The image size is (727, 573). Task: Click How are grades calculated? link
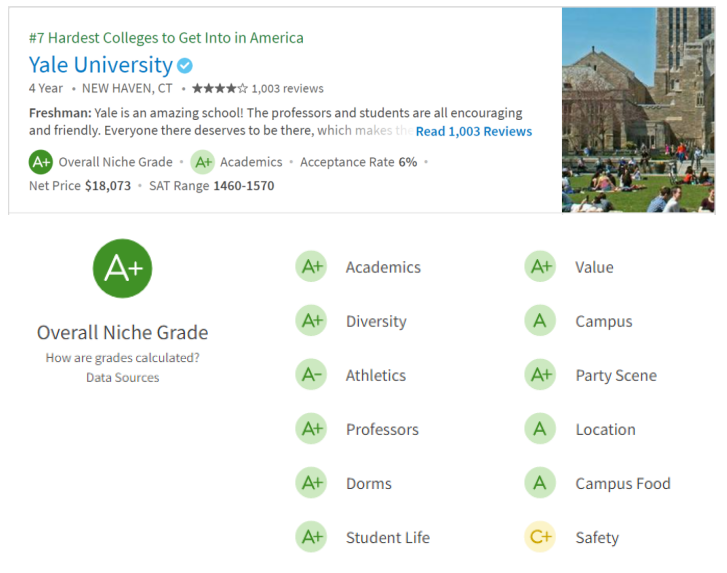point(122,358)
